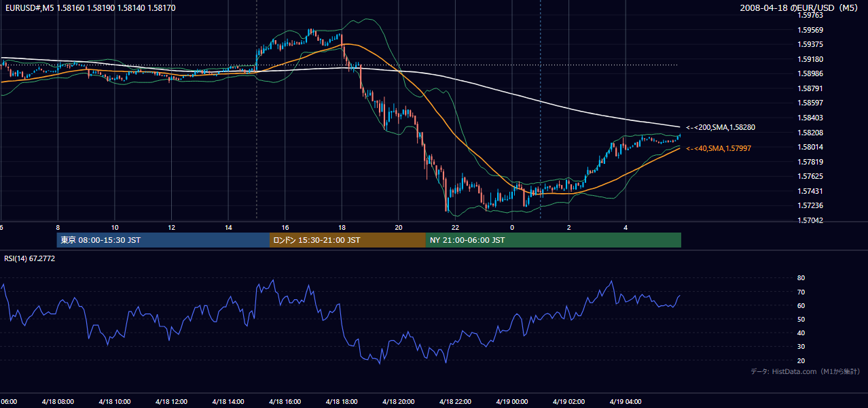868x408 pixels.
Task: Click the HistData.com data source credit
Action: pyautogui.click(x=806, y=371)
